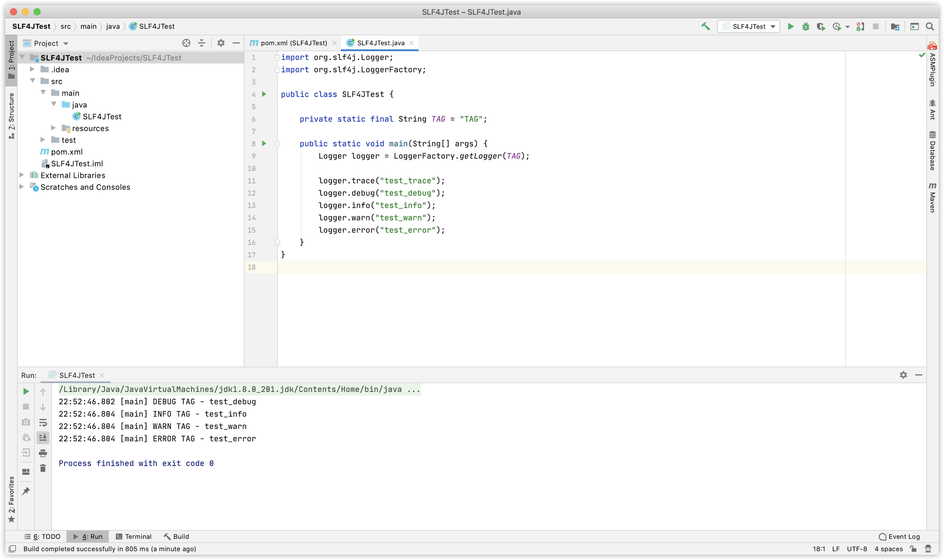This screenshot has height=560, width=944.
Task: Pin the Run tool window tab
Action: click(x=26, y=491)
